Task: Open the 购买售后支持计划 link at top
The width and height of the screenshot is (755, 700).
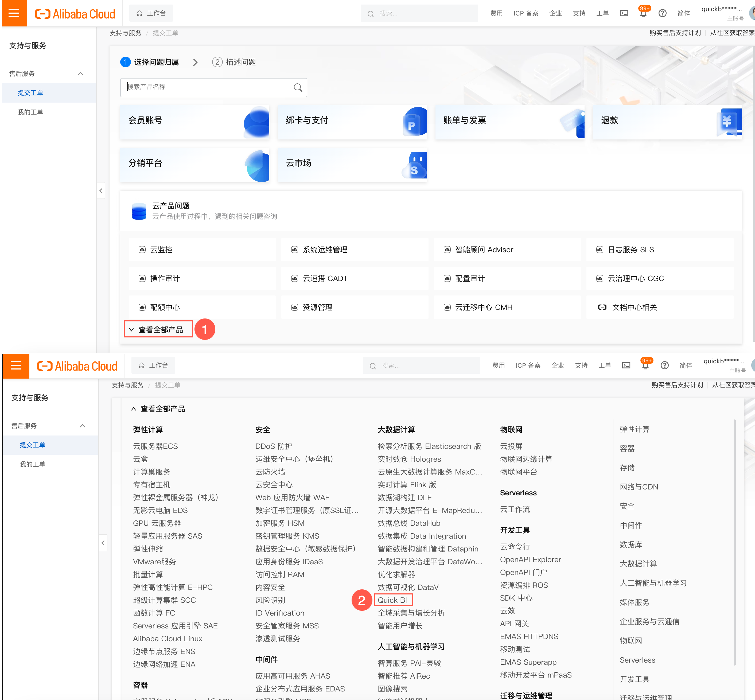Action: (x=675, y=33)
